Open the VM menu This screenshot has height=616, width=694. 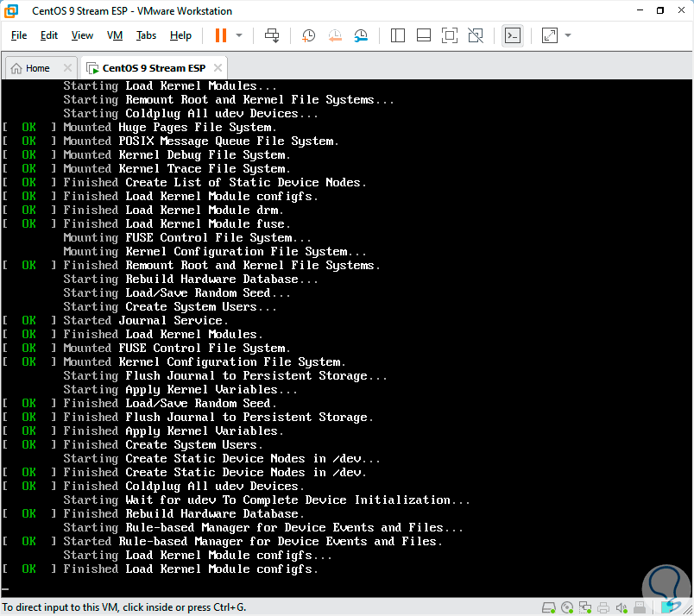pos(115,35)
